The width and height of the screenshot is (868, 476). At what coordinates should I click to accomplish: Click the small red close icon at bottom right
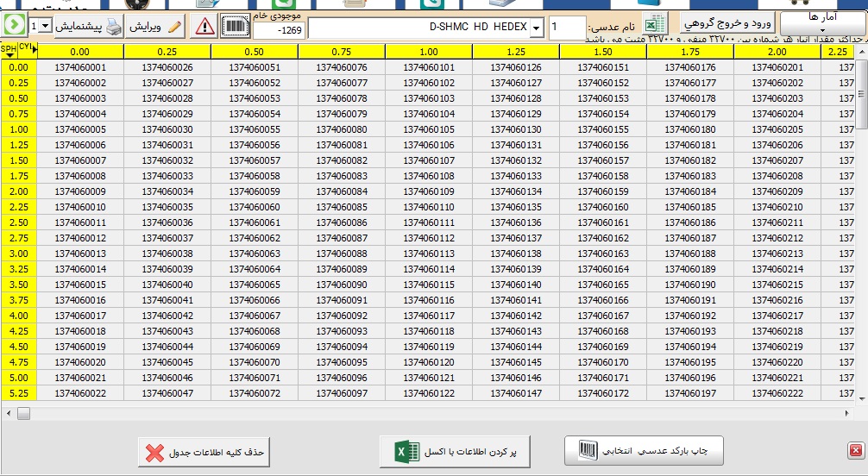pos(855,450)
